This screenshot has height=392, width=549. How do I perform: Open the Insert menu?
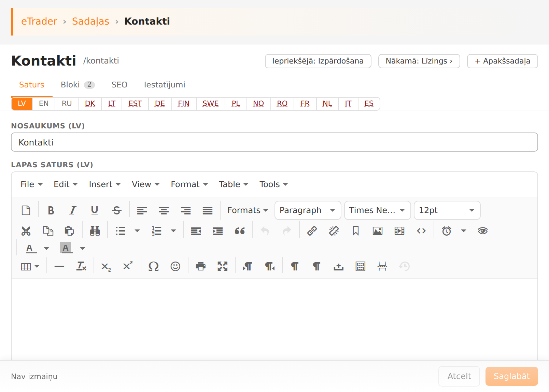point(104,184)
